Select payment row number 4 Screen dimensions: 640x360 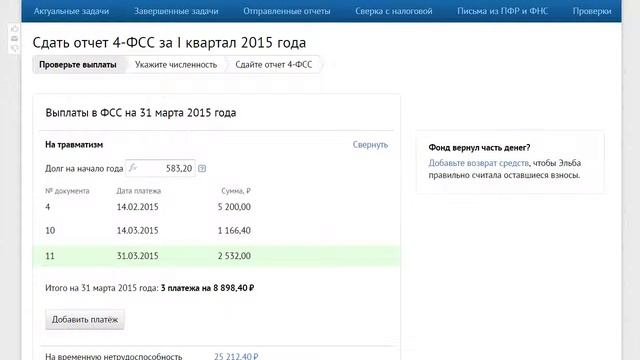(217, 207)
